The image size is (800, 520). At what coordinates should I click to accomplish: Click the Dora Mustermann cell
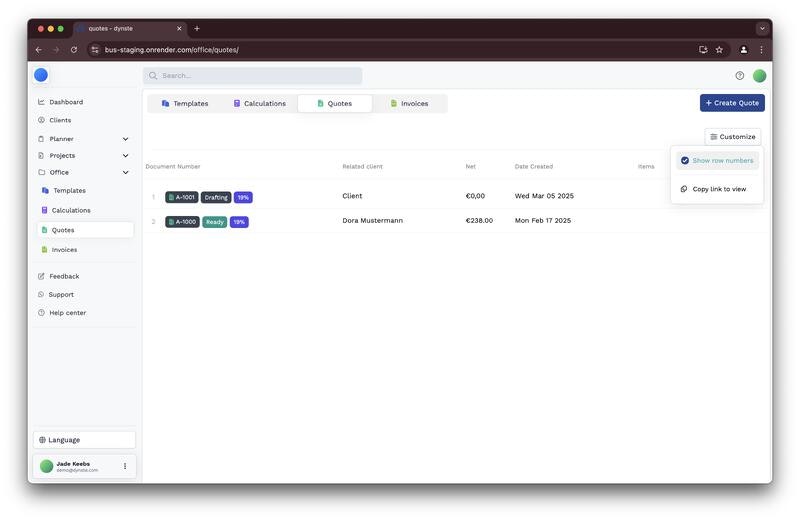point(372,220)
